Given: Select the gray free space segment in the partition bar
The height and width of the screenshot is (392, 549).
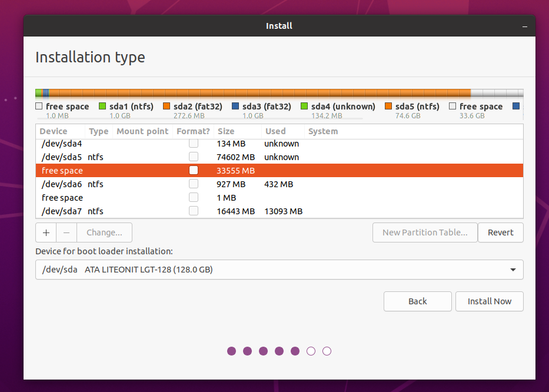Looking at the screenshot, I should point(497,93).
